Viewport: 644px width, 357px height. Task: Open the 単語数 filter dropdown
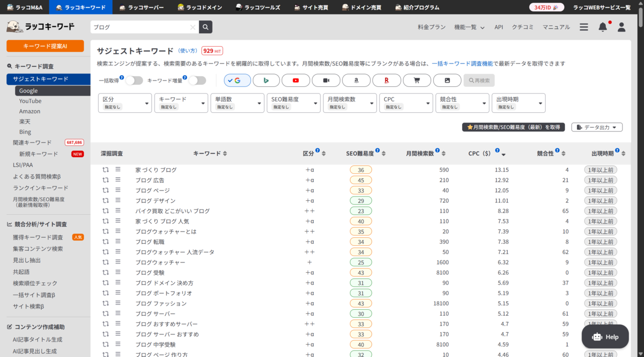tap(237, 103)
